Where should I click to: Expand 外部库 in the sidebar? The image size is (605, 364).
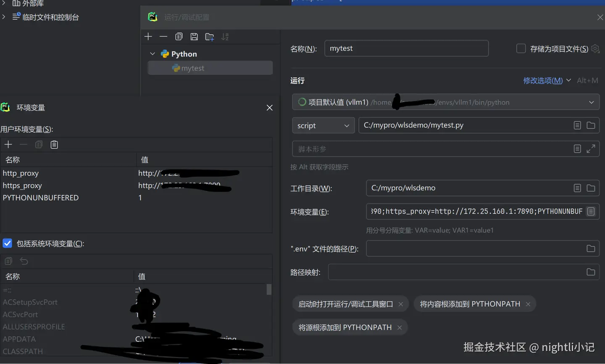(x=3, y=3)
